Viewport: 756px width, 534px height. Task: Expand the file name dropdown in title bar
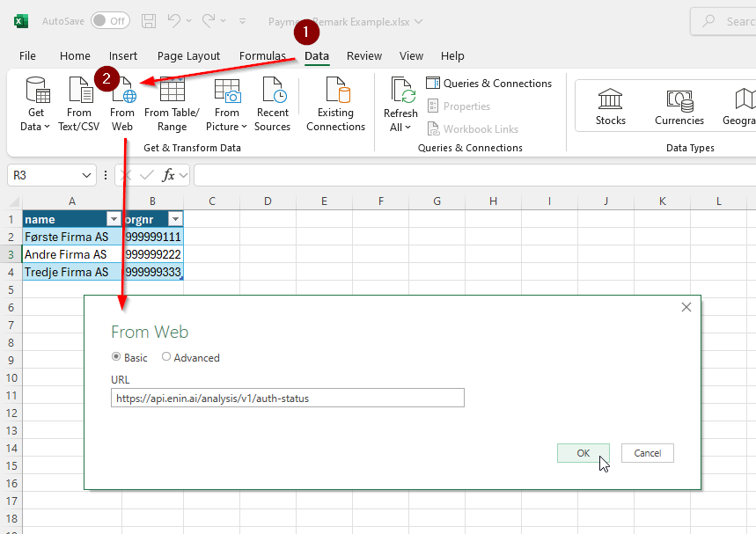[x=419, y=22]
